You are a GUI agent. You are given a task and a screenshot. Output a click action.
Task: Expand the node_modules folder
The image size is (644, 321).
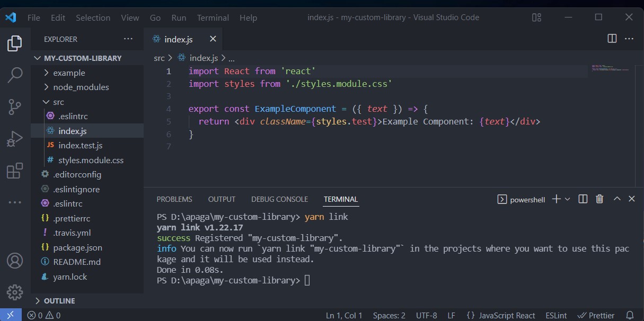pos(87,87)
